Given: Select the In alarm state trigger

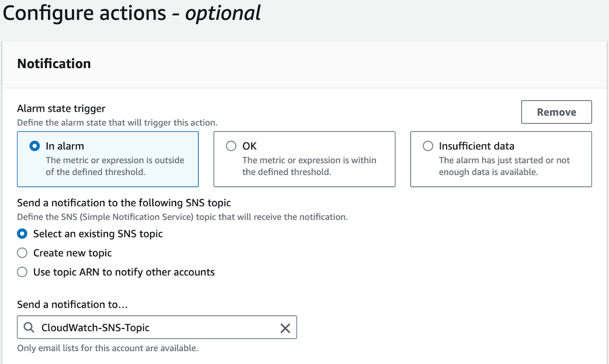Looking at the screenshot, I should click(x=34, y=145).
